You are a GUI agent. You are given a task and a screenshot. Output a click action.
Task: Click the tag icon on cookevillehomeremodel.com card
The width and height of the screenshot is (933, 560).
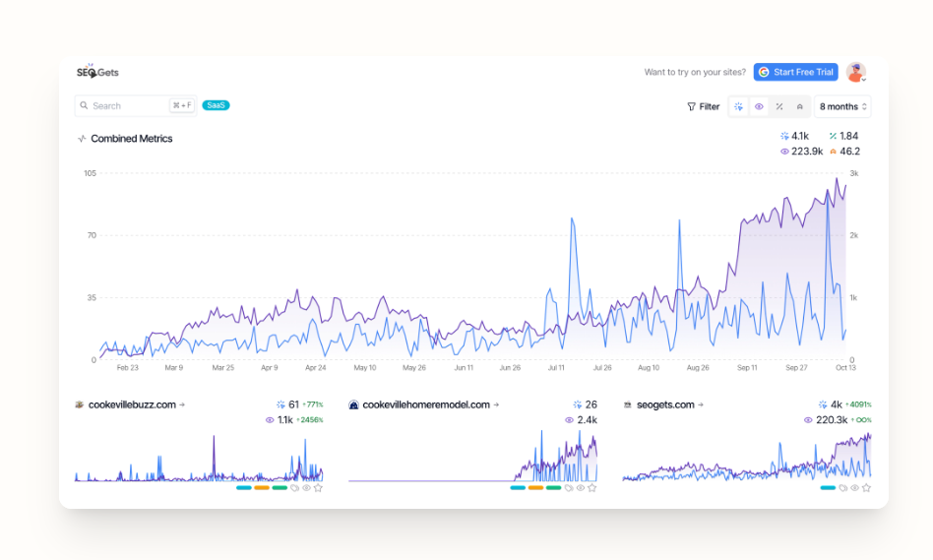tap(569, 488)
